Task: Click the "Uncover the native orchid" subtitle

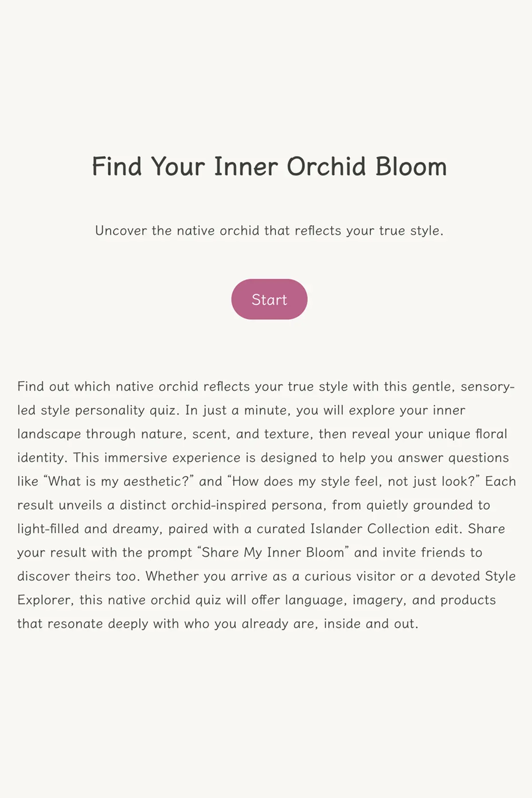Action: point(269,231)
